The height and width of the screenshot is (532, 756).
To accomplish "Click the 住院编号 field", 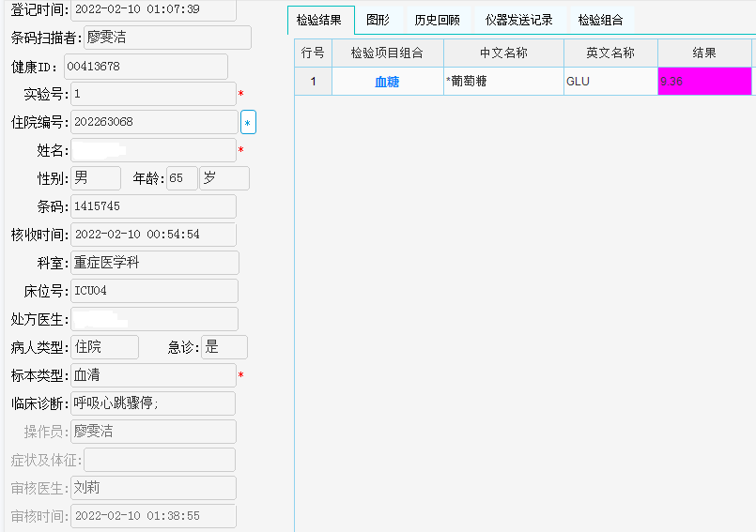I will [x=154, y=122].
